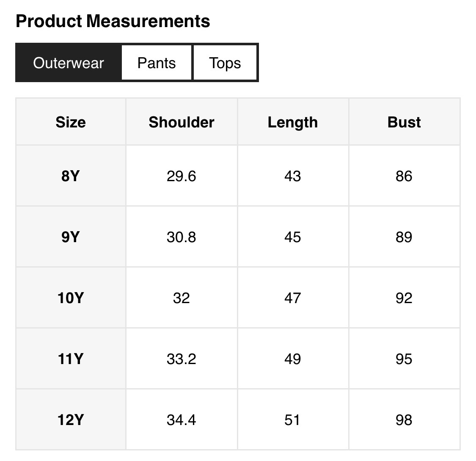Click the Bust column header
Image resolution: width=476 pixels, height=461 pixels.
[404, 122]
